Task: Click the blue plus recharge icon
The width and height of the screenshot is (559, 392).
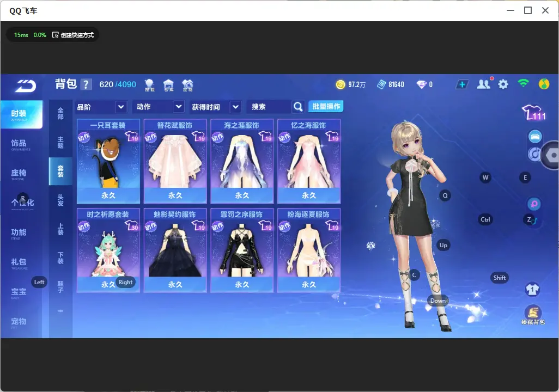Action: point(461,84)
